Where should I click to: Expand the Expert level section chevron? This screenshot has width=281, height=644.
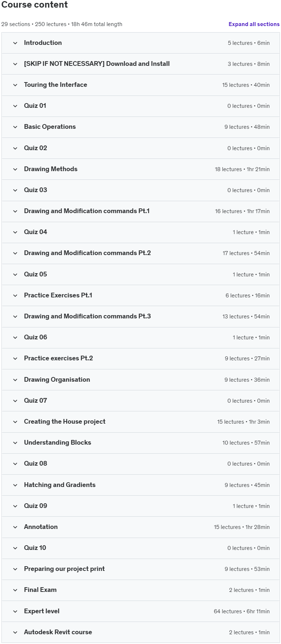click(x=15, y=611)
